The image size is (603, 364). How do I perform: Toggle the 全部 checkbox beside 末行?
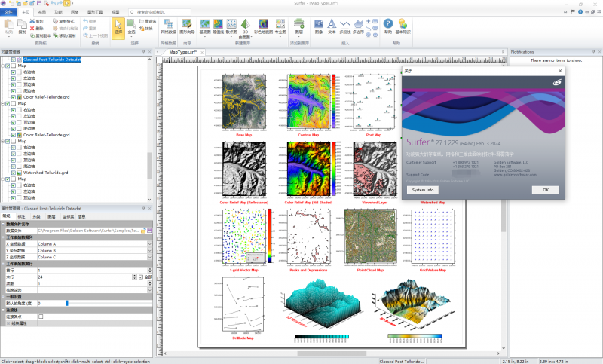click(x=140, y=277)
